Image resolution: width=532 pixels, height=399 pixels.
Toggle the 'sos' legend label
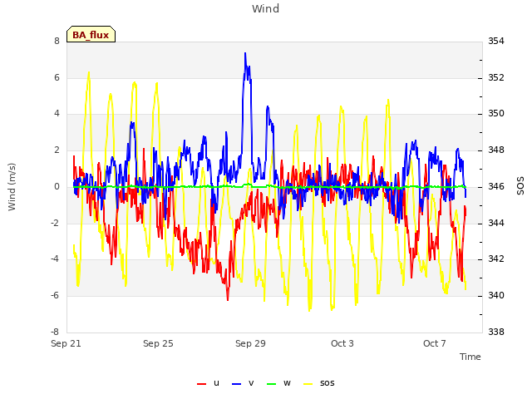327,383
